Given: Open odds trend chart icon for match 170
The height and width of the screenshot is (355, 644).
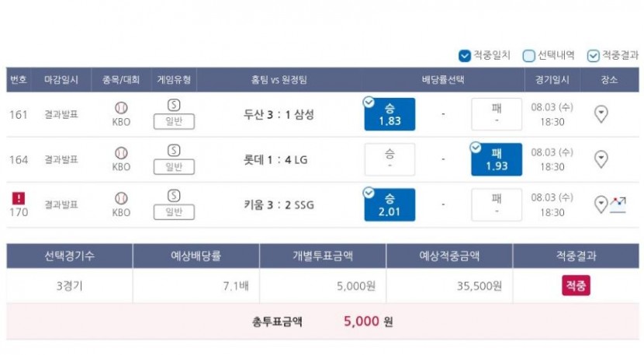Looking at the screenshot, I should click(x=618, y=204).
